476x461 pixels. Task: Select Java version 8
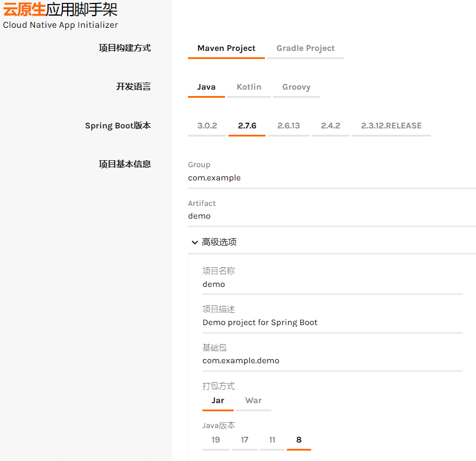298,440
